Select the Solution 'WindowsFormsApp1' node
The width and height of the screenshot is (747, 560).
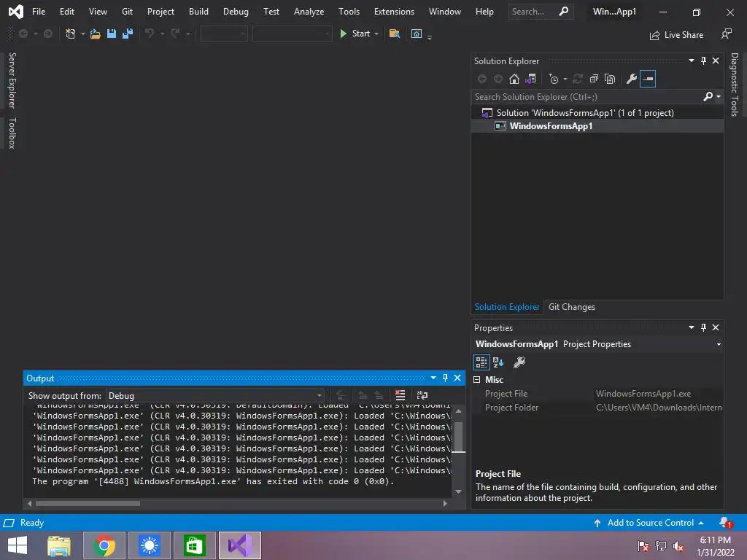pos(585,113)
